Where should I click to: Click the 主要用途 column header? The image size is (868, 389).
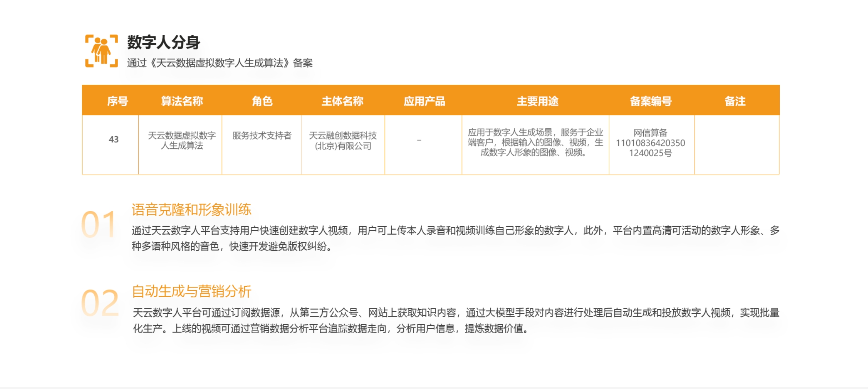pos(538,101)
